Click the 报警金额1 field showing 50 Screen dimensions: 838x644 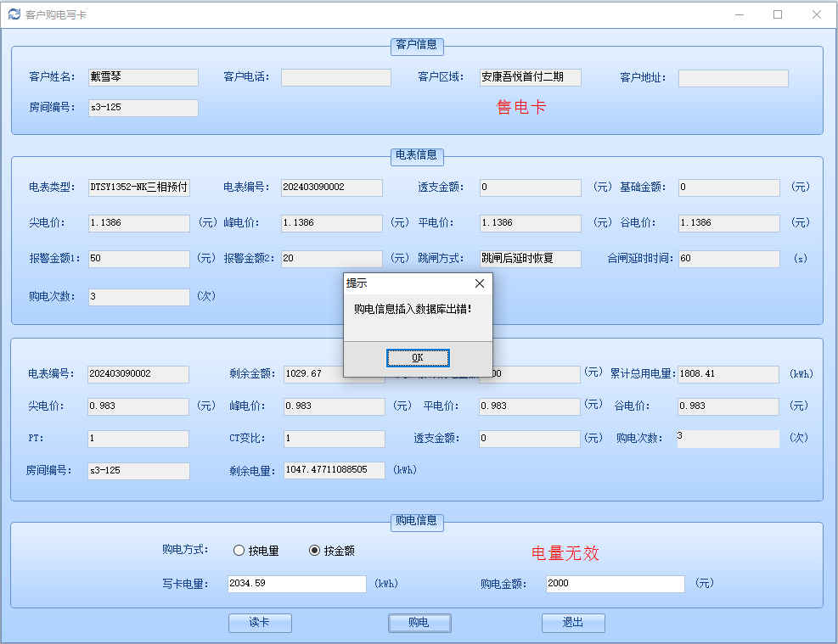point(138,259)
